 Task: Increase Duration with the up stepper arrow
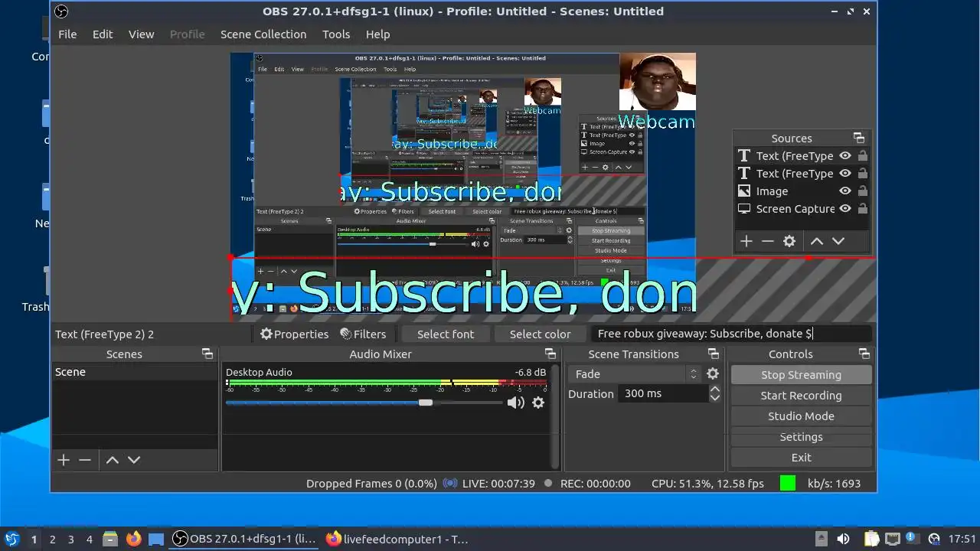714,390
